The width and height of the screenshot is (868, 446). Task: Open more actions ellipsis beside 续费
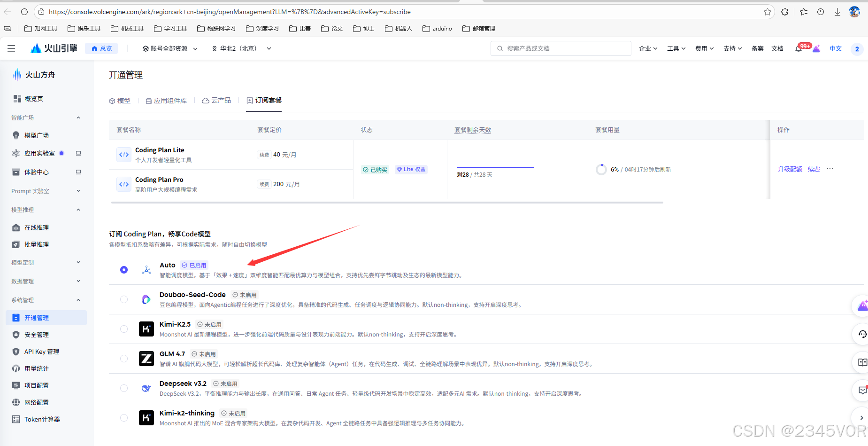[x=830, y=169]
